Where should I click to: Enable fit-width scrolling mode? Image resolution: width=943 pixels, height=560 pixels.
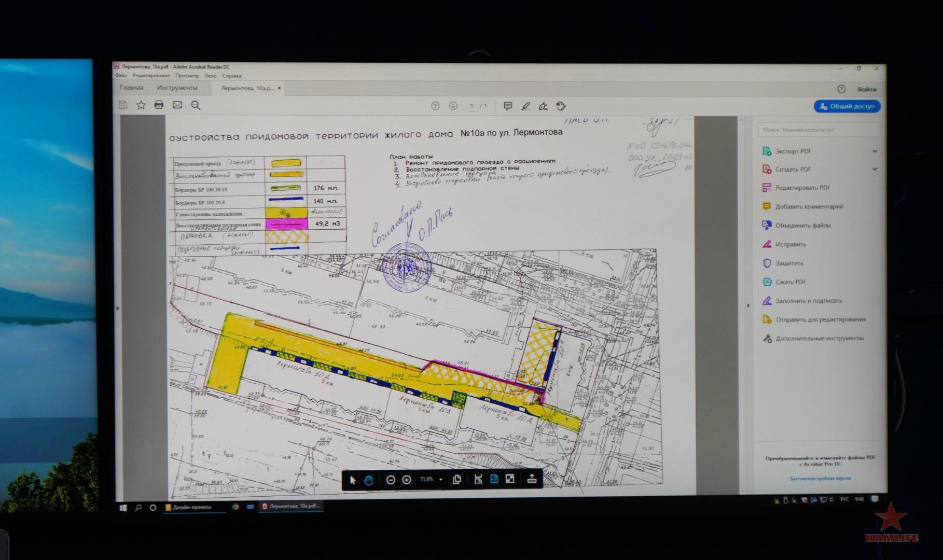point(478,480)
